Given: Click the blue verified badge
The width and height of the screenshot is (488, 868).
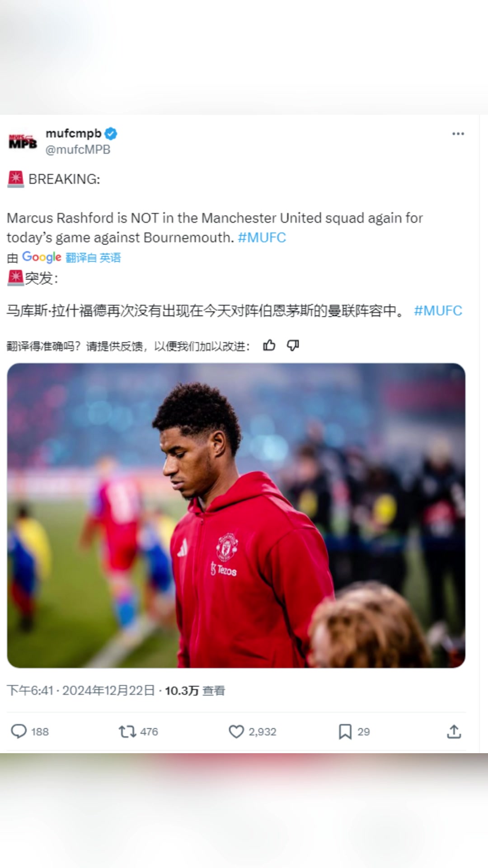Looking at the screenshot, I should point(111,134).
